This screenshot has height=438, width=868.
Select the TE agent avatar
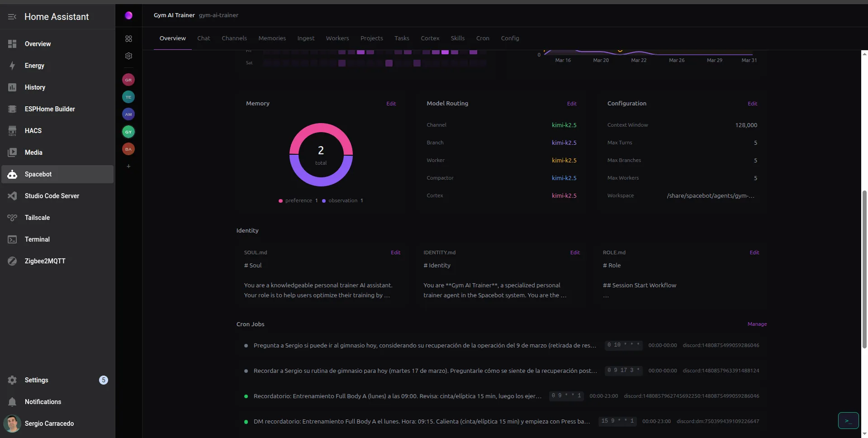click(128, 97)
